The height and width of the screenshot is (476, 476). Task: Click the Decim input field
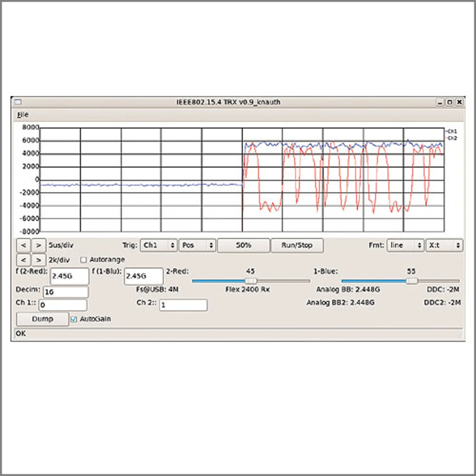tap(66, 292)
